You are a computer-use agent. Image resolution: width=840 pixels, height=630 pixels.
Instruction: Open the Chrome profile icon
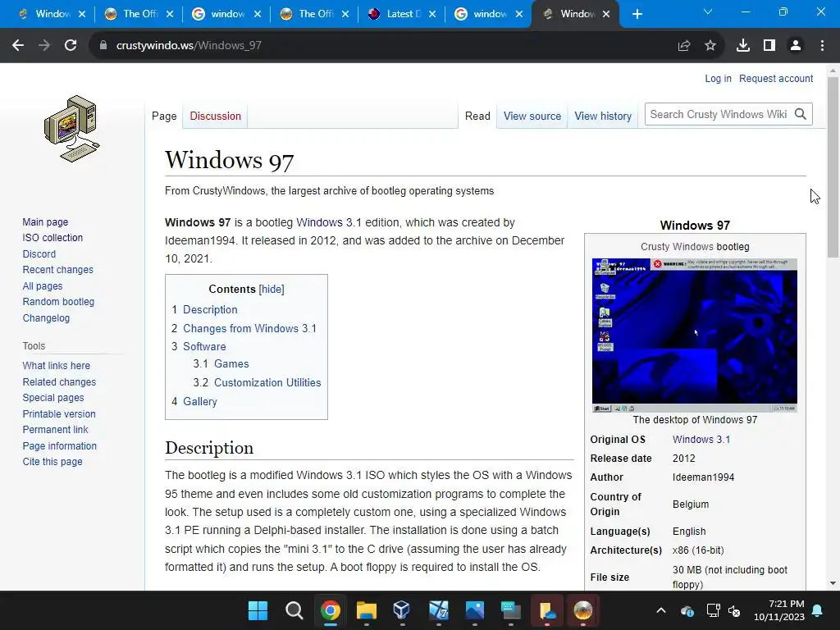coord(796,46)
